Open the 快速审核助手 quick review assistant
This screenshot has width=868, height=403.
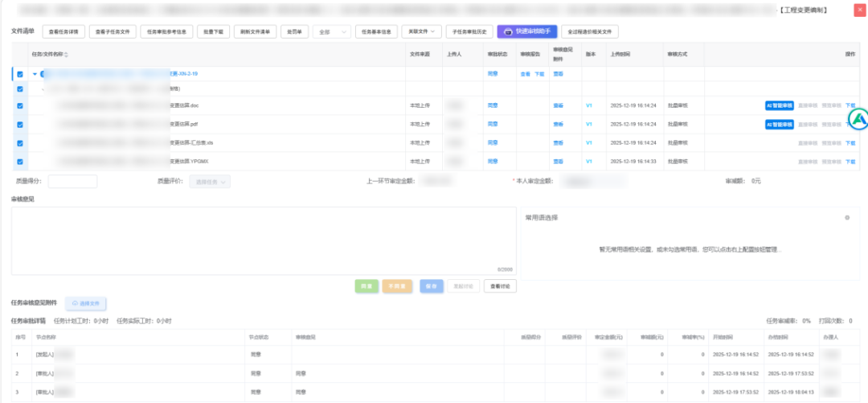(526, 31)
